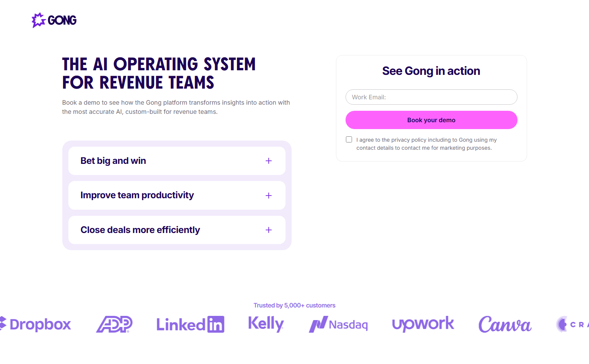Click the LinkedIn customer logo

click(x=190, y=324)
